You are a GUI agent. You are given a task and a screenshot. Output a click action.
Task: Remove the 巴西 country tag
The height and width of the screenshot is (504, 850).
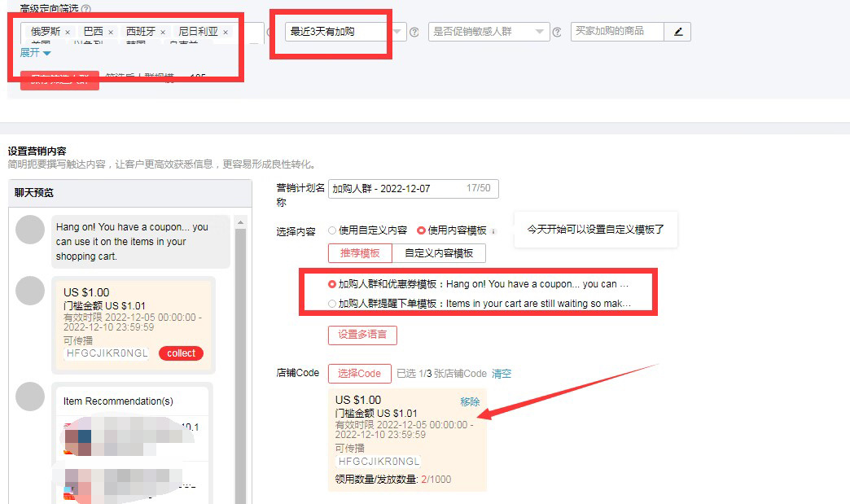(111, 33)
